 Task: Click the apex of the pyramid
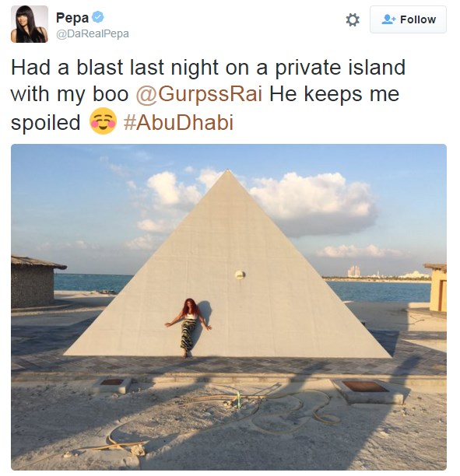(x=227, y=173)
